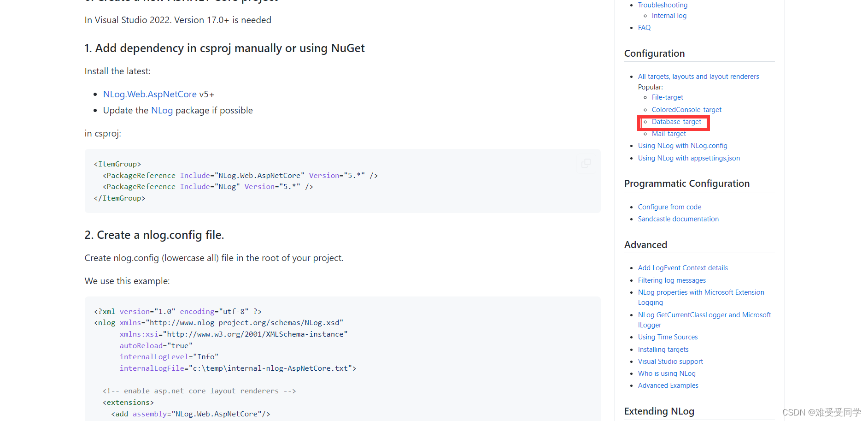Click the 'Popular:' label in sidebar

coord(651,87)
